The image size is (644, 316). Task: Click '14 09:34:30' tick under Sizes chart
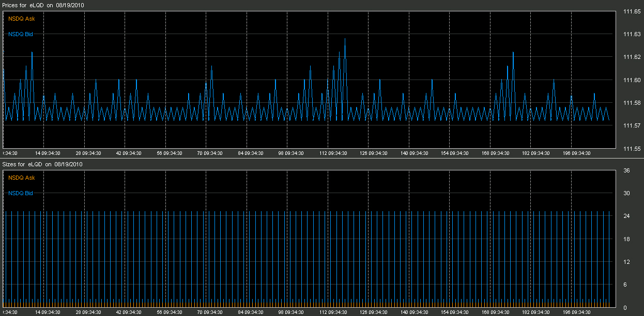tap(48, 312)
